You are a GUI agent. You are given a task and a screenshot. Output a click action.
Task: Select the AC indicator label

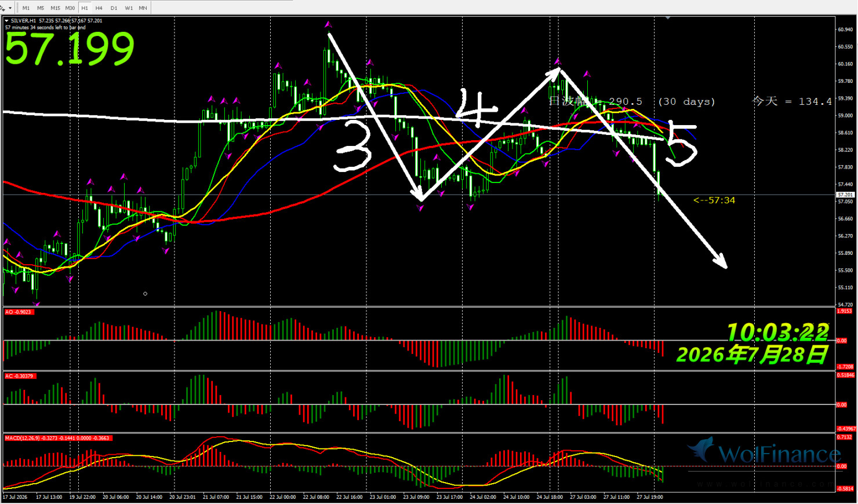coord(20,376)
